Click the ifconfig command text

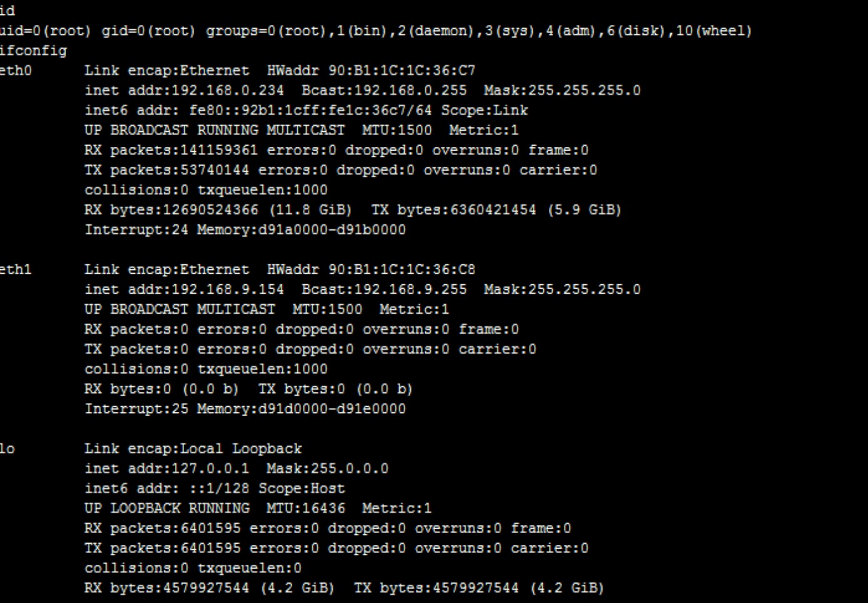[33, 51]
